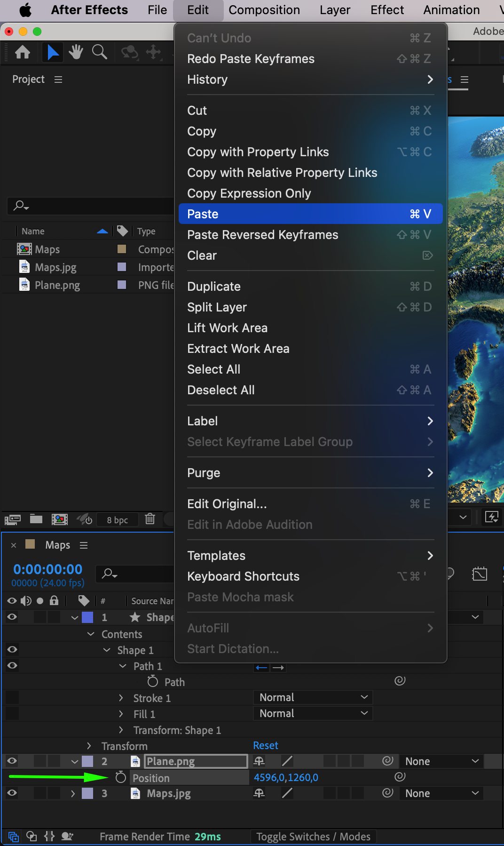Open Stroke 1 Normal blend mode dropdown
The image size is (504, 846).
click(x=313, y=697)
